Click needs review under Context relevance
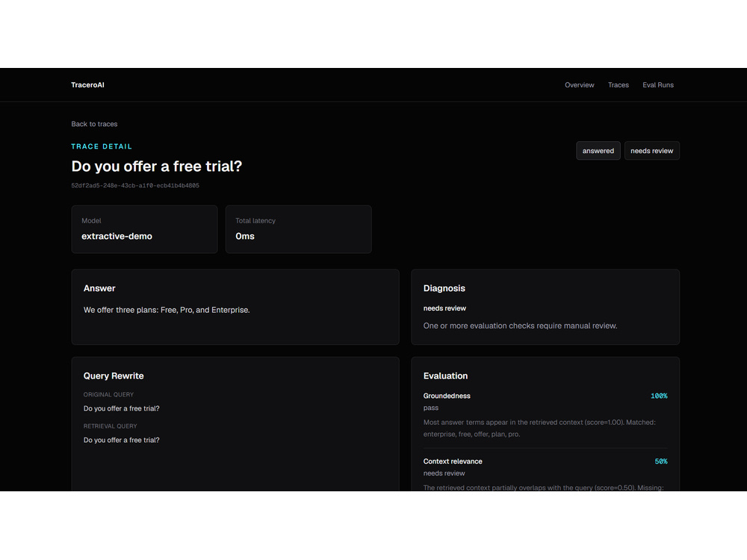The height and width of the screenshot is (560, 747). [x=444, y=473]
